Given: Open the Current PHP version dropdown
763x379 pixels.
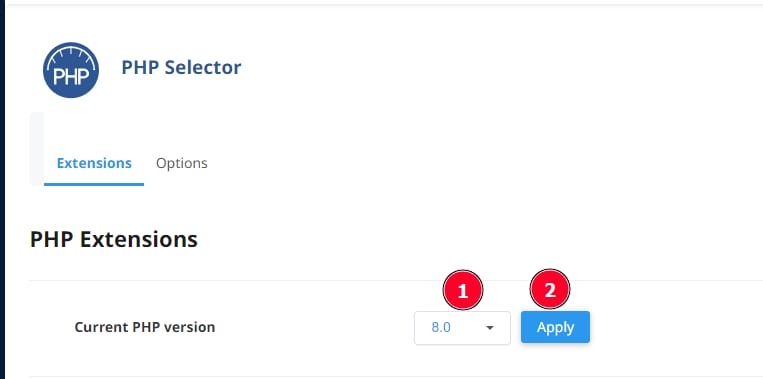Looking at the screenshot, I should (x=462, y=328).
